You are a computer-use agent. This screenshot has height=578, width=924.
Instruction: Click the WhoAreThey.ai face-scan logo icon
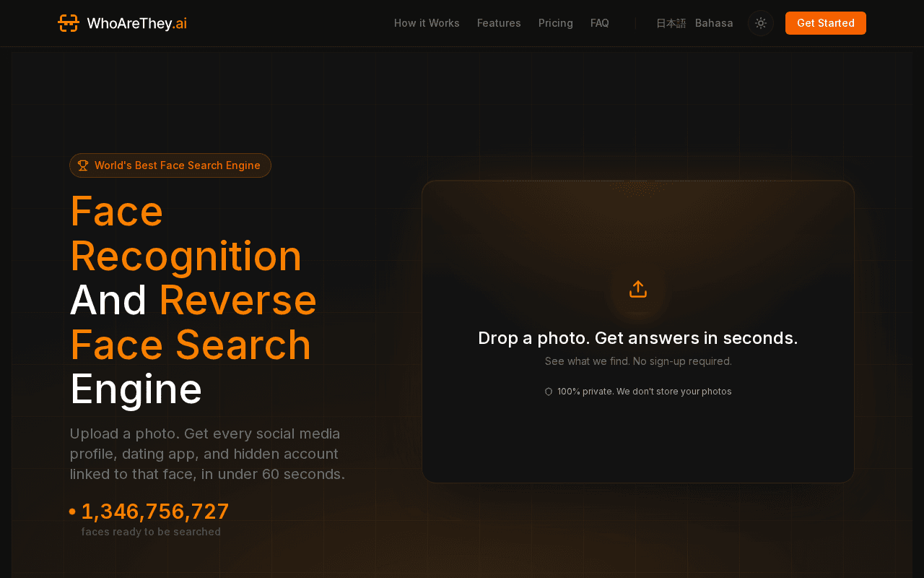[x=69, y=23]
